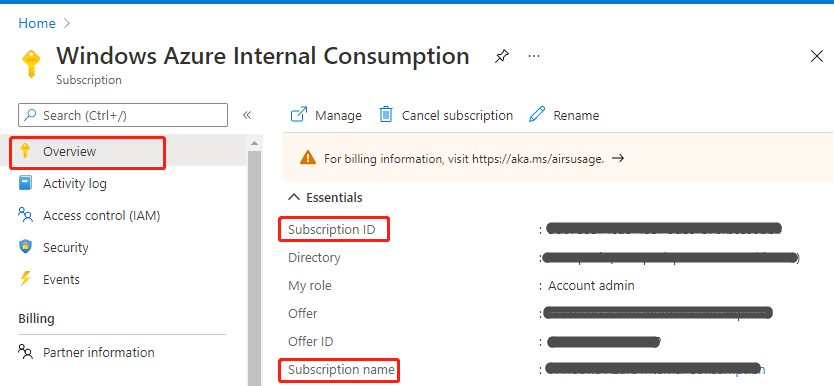Click the Partner information icon

click(x=25, y=351)
